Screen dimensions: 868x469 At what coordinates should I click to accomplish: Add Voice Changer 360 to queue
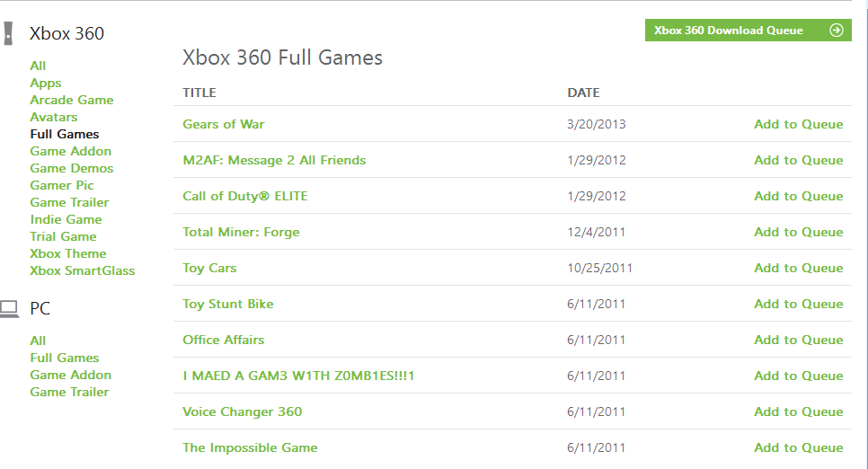[798, 411]
